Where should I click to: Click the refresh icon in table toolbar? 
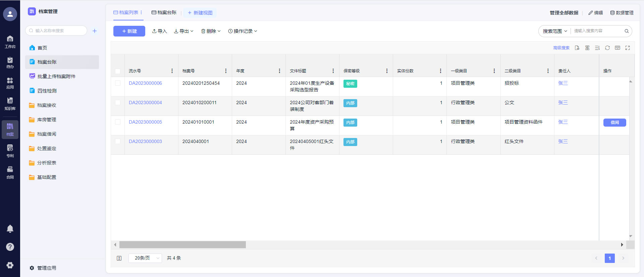(x=607, y=48)
